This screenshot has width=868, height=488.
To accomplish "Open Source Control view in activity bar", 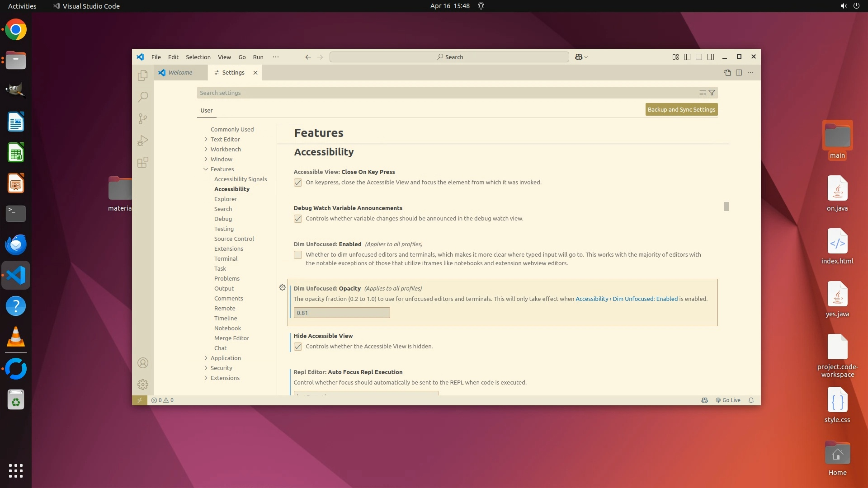I will (x=143, y=119).
